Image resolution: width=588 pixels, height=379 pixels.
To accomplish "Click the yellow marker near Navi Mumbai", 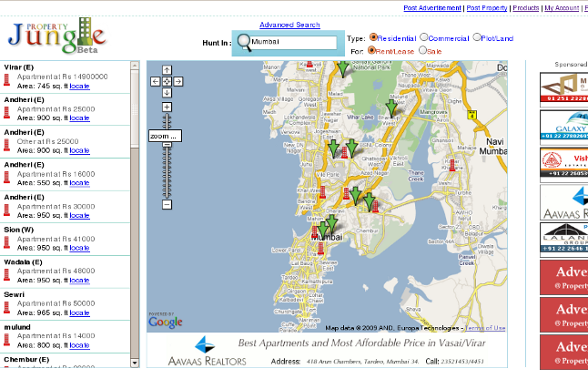I will (471, 115).
